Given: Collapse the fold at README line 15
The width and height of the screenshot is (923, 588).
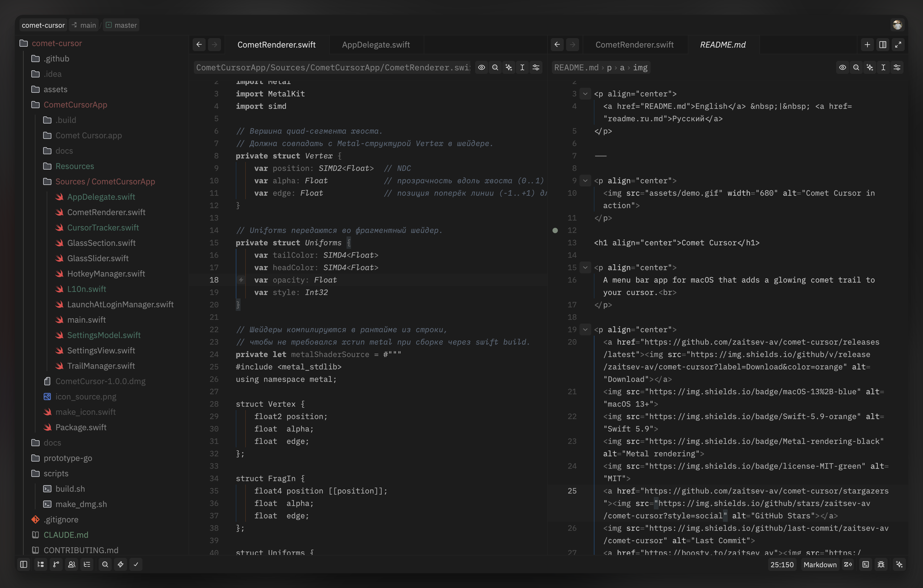Looking at the screenshot, I should [585, 267].
